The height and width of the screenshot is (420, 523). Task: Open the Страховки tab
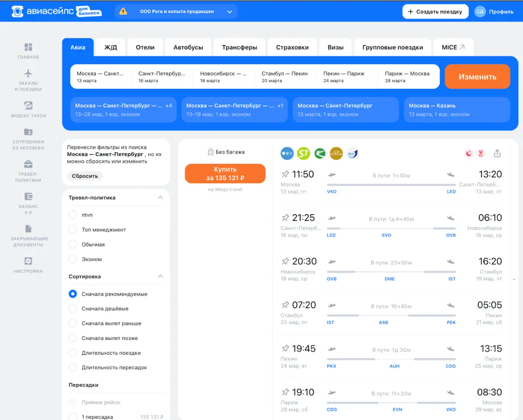(x=292, y=47)
